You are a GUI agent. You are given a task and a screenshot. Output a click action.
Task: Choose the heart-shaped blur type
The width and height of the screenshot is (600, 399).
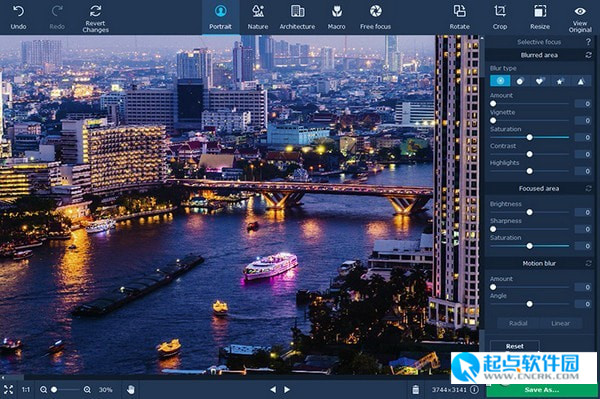[x=540, y=81]
